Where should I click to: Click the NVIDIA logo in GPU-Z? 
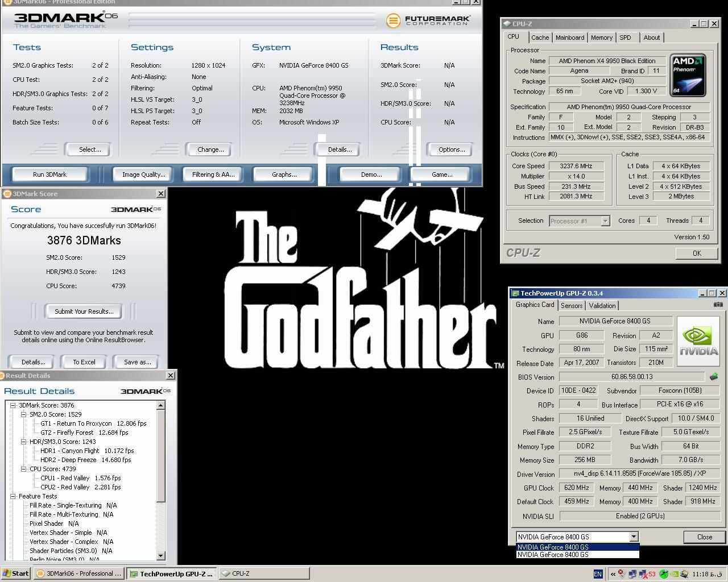click(698, 342)
